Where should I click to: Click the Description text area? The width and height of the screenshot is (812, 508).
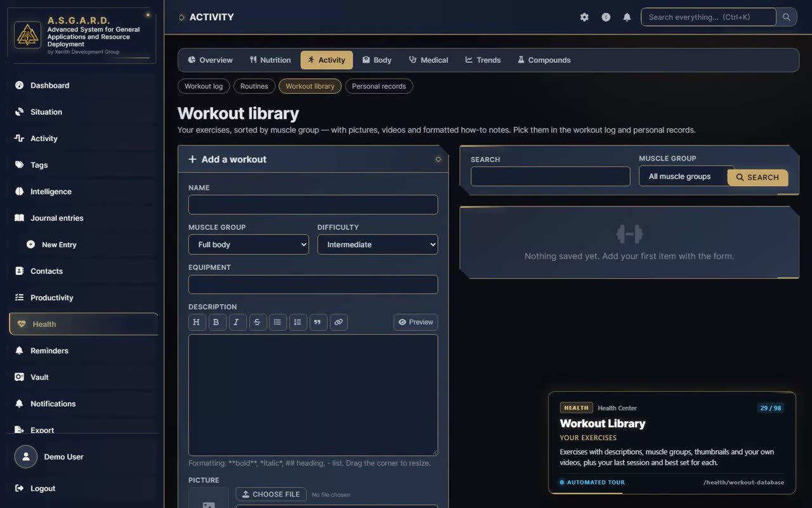point(313,395)
